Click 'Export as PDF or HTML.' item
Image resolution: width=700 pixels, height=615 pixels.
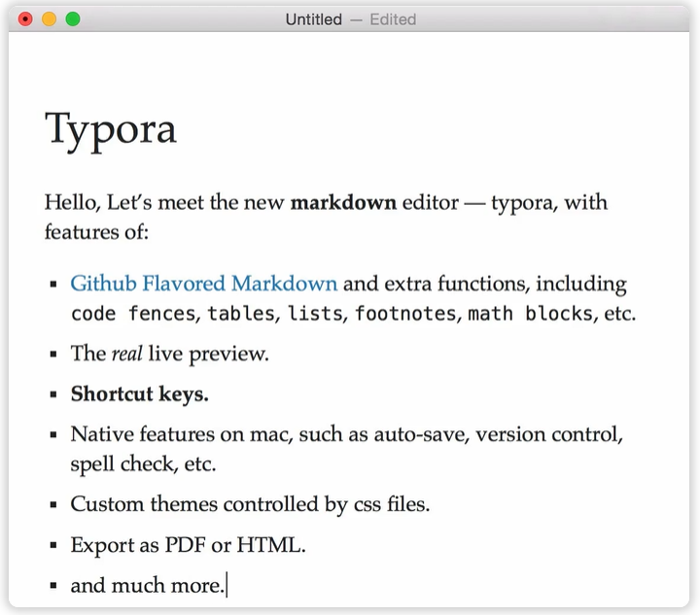coord(188,545)
